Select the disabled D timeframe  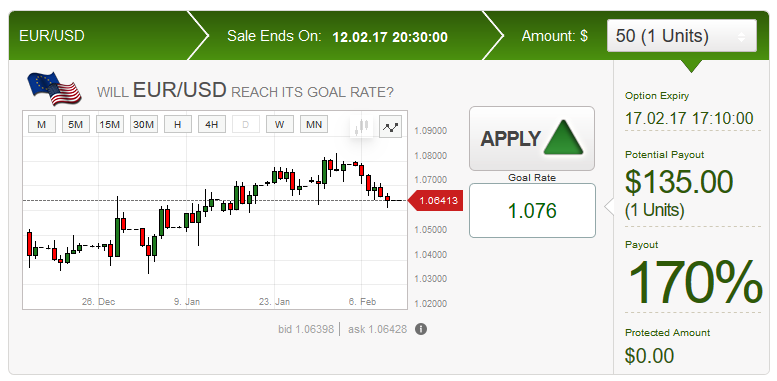(x=246, y=125)
